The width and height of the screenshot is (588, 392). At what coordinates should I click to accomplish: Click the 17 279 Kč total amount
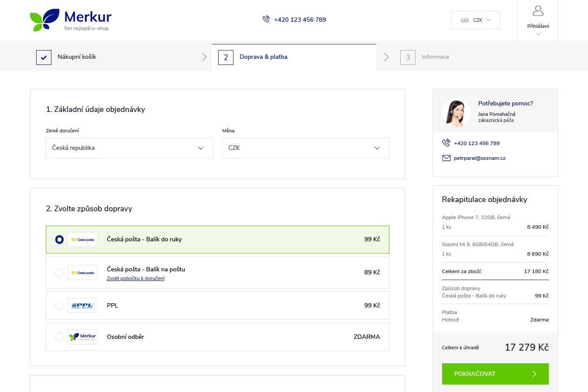coord(527,347)
